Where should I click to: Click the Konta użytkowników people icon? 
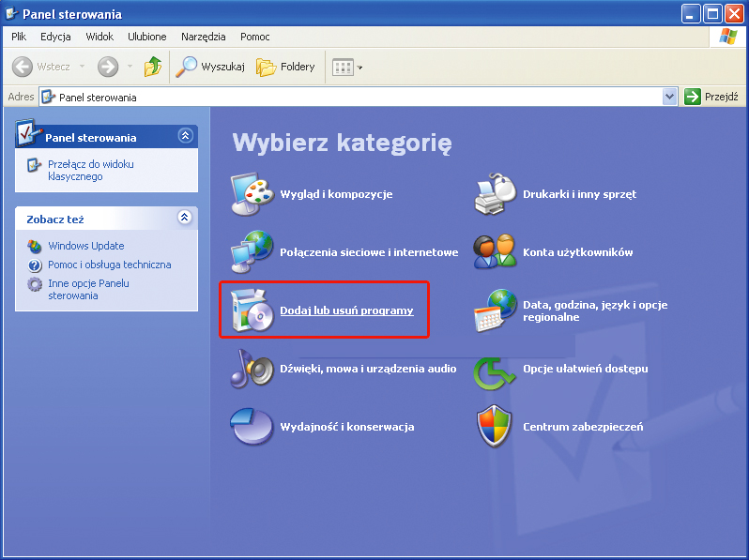(495, 252)
